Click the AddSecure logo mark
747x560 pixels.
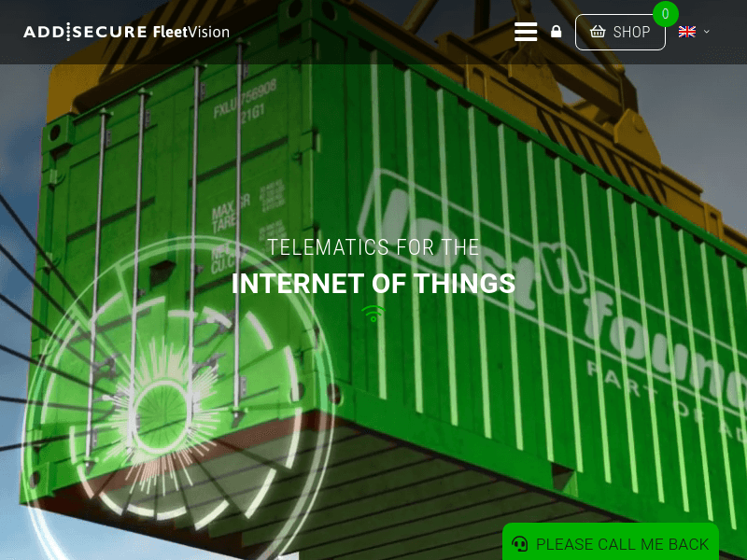[x=85, y=32]
